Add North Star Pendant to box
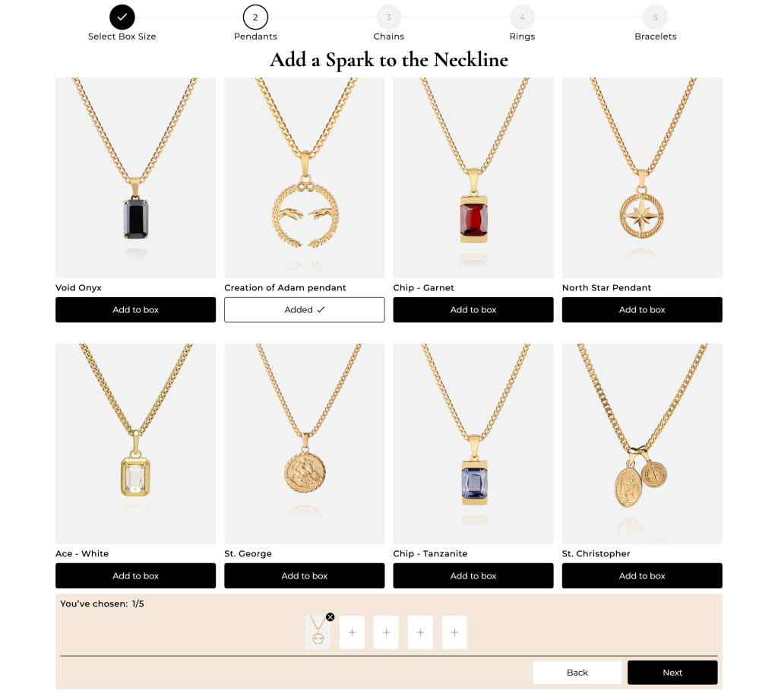 (x=642, y=310)
